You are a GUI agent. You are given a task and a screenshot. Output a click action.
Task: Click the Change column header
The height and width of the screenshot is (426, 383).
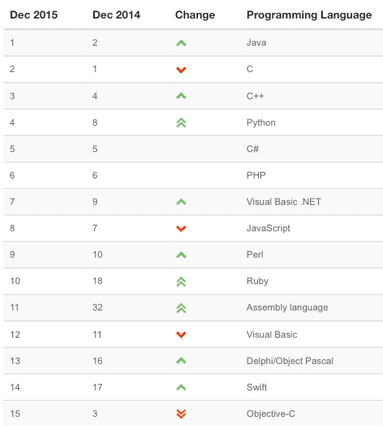coord(195,15)
